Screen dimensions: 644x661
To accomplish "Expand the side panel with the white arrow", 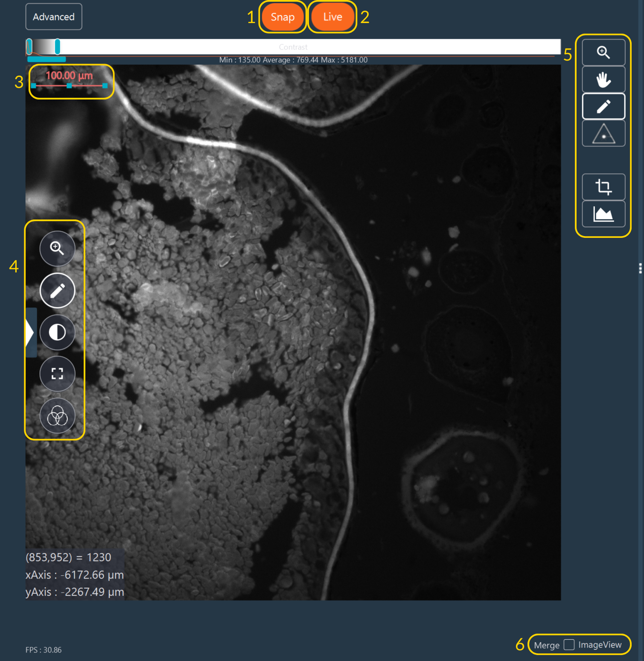I will pyautogui.click(x=30, y=332).
